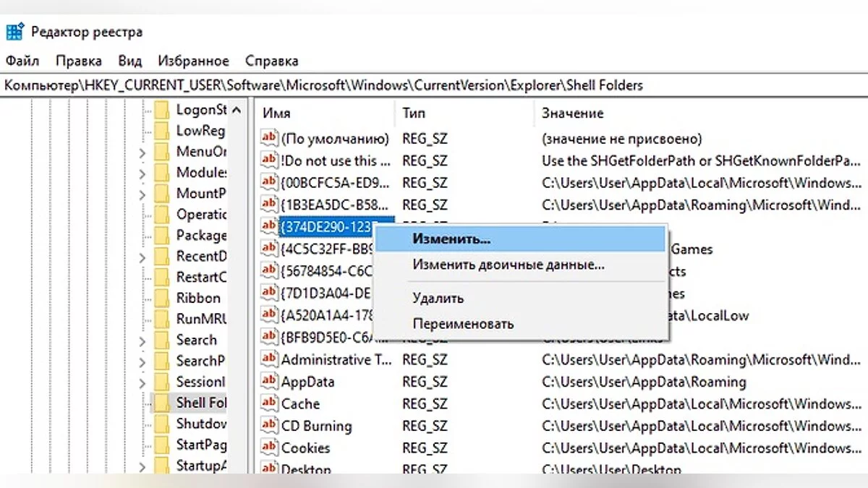Choose Переименовать in the context menu
This screenshot has height=488, width=868.
tap(521, 324)
